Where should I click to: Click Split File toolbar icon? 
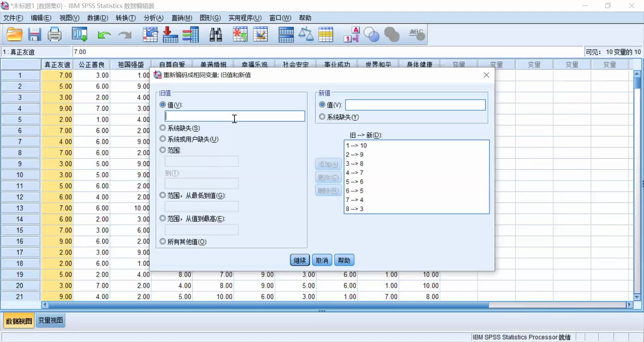286,35
